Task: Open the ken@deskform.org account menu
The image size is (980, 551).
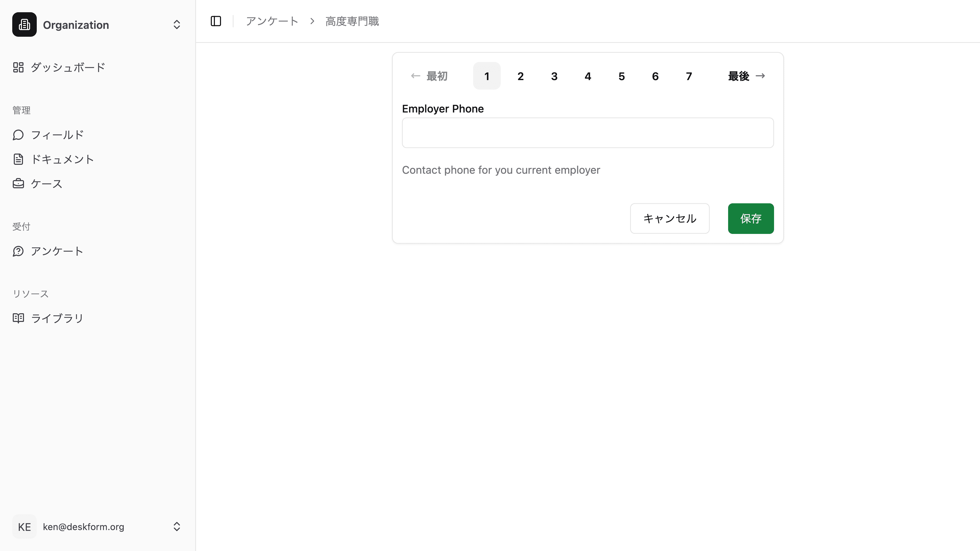Action: [x=83, y=527]
